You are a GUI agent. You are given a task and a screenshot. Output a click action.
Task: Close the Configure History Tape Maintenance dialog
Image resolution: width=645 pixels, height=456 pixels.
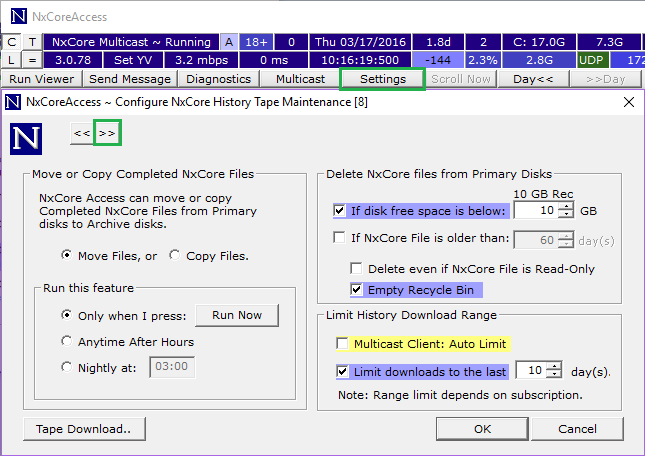[629, 102]
